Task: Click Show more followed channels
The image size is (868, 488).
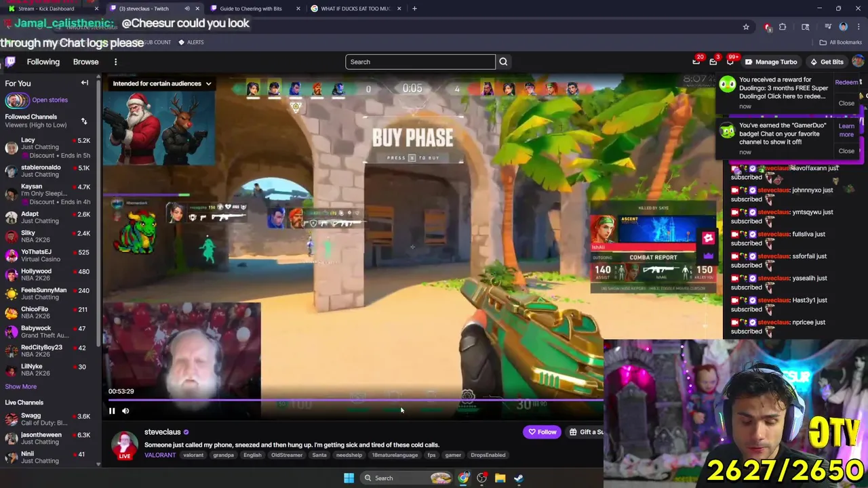Action: coord(20,386)
